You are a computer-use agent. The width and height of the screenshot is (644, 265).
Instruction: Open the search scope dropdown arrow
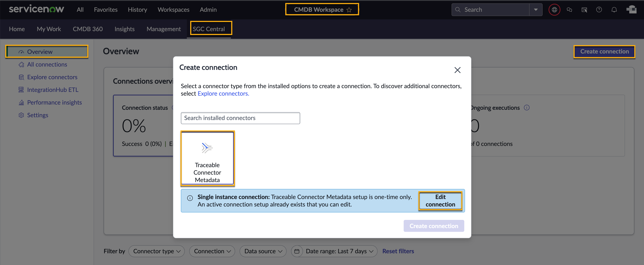click(x=535, y=10)
